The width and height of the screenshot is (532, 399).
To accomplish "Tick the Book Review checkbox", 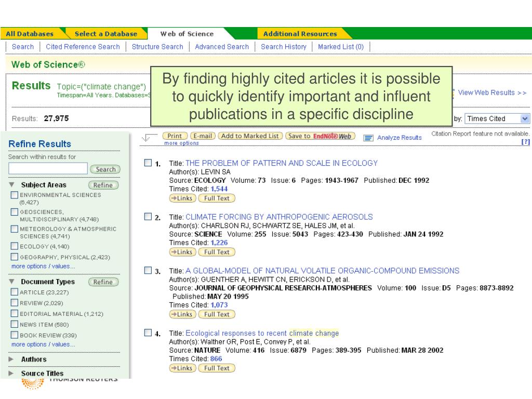I will [14, 335].
